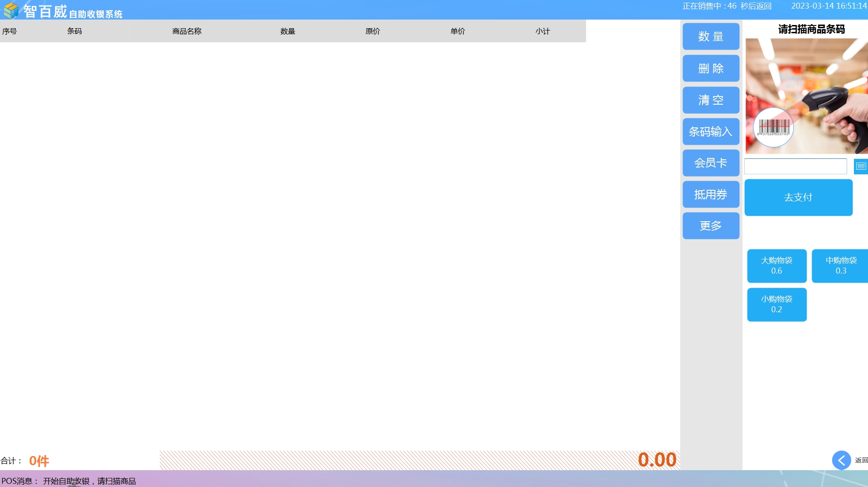Focus the barcode text input field
This screenshot has width=868, height=487.
[795, 166]
